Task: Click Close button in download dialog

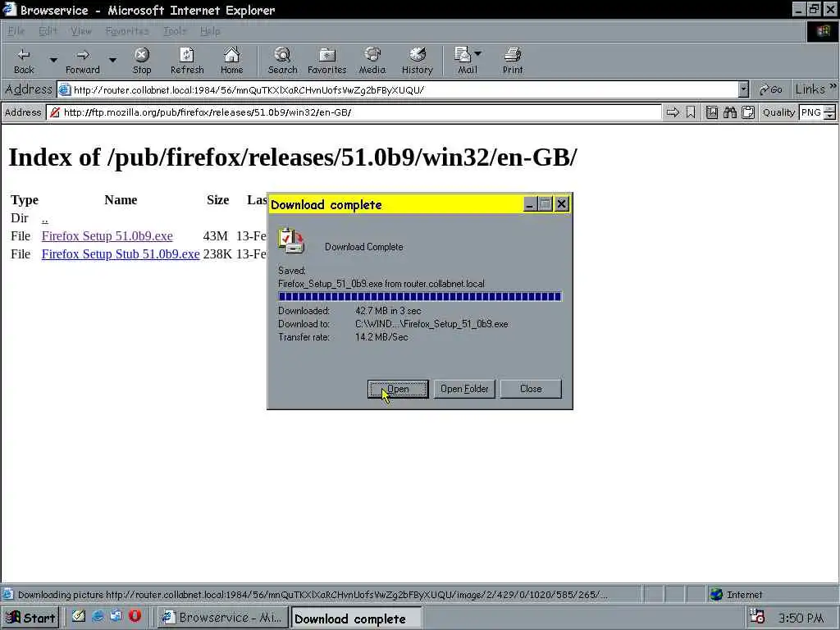Action: click(x=531, y=389)
